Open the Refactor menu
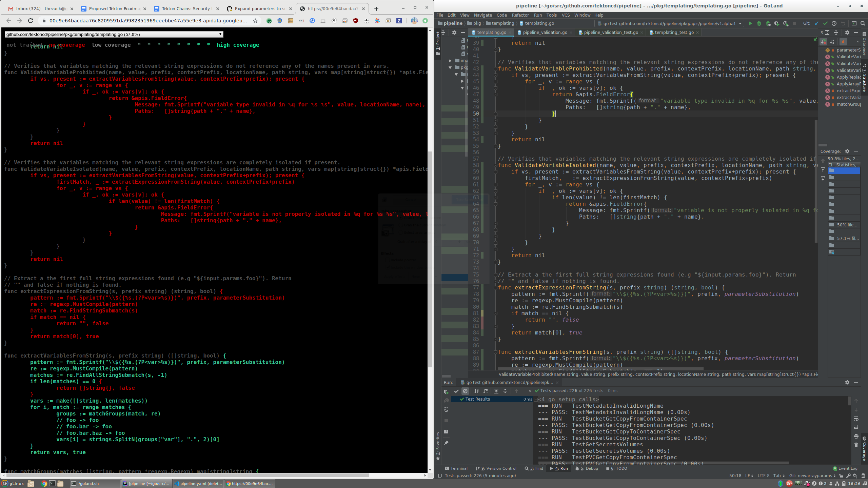Screen dimensions: 868x488 [x=520, y=15]
